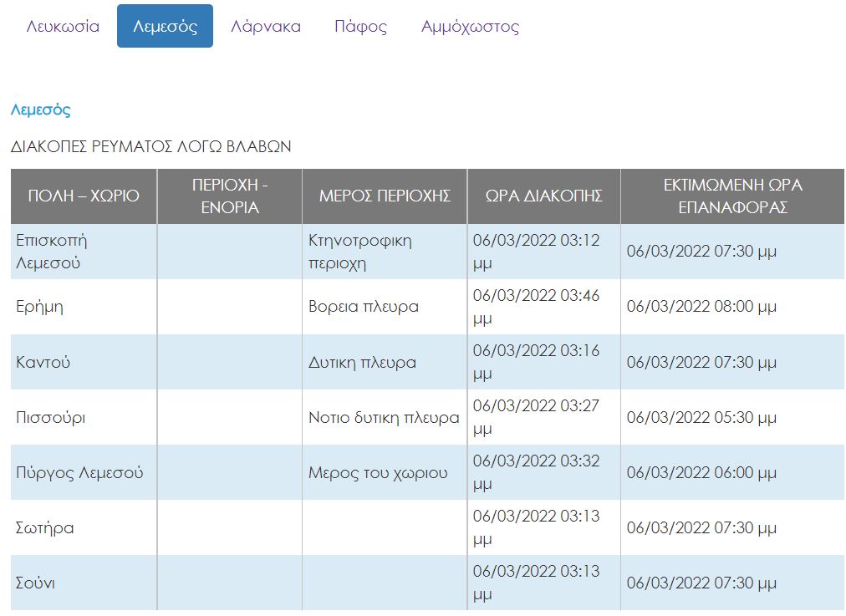Viewport: 846px width, 616px height.
Task: Click the Σούνι row outage time 03:13
Action: [544, 583]
